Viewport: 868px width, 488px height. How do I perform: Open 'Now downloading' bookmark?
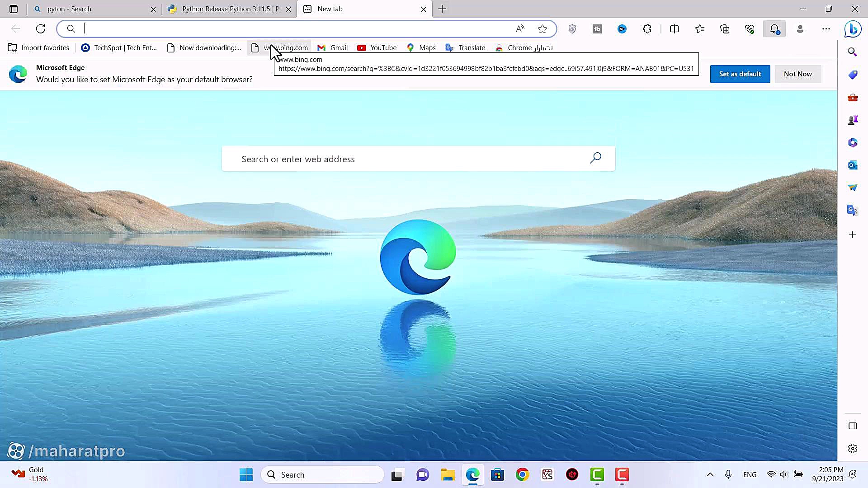204,48
